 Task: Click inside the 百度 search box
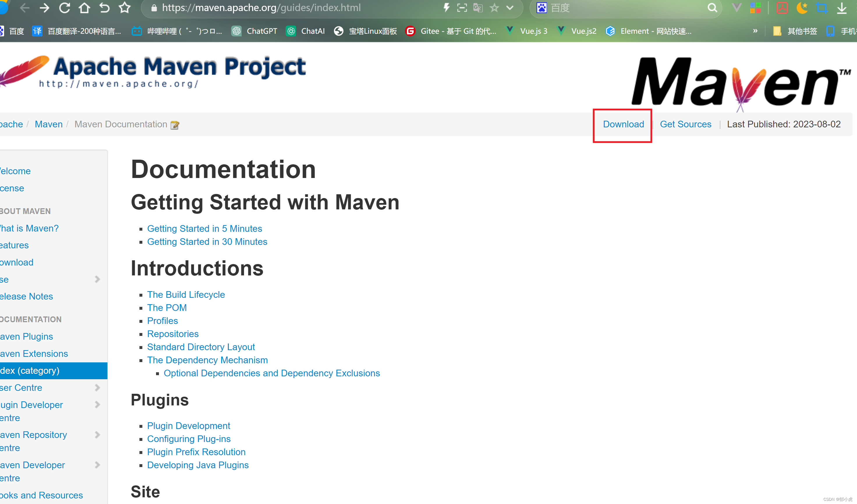[x=612, y=8]
